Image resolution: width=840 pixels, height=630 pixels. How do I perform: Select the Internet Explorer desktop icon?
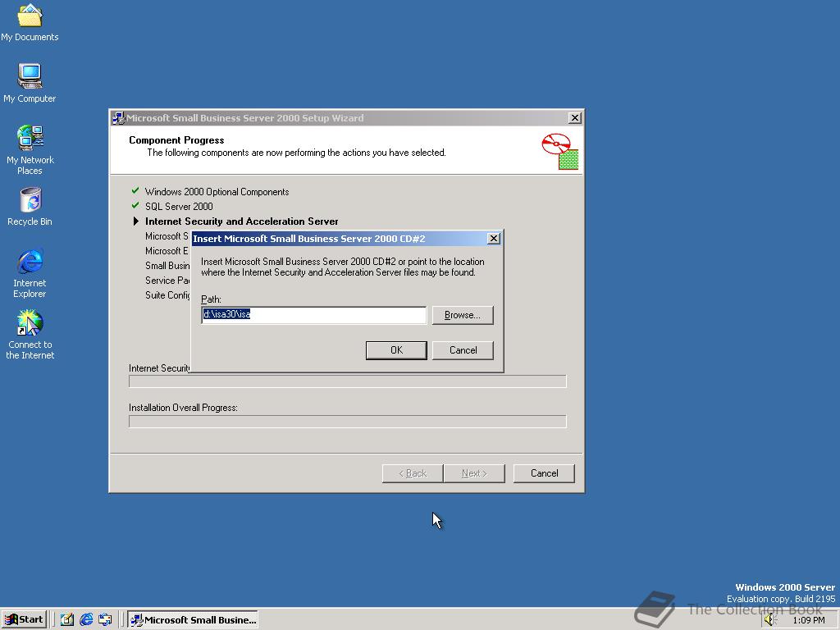(30, 273)
